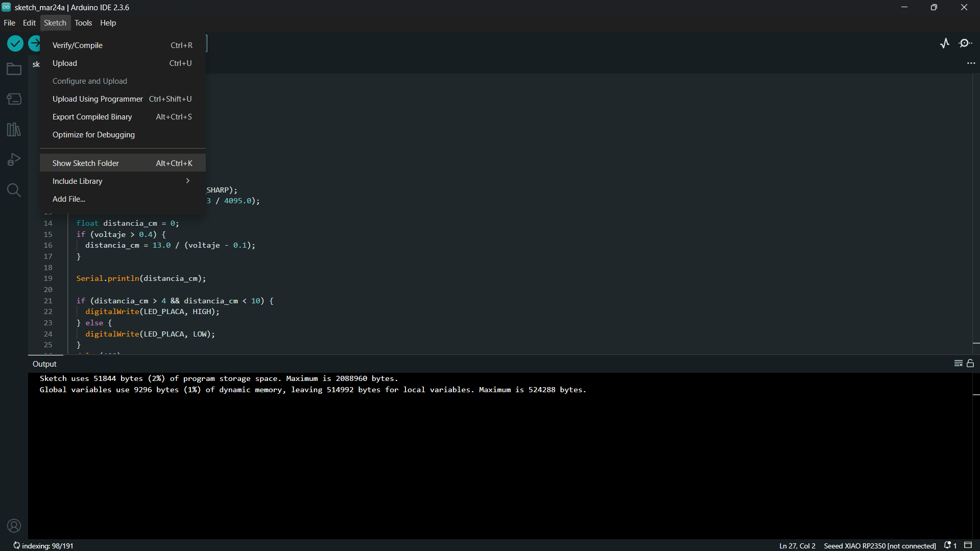Clear the compilation output
The height and width of the screenshot is (551, 980).
pos(959,363)
